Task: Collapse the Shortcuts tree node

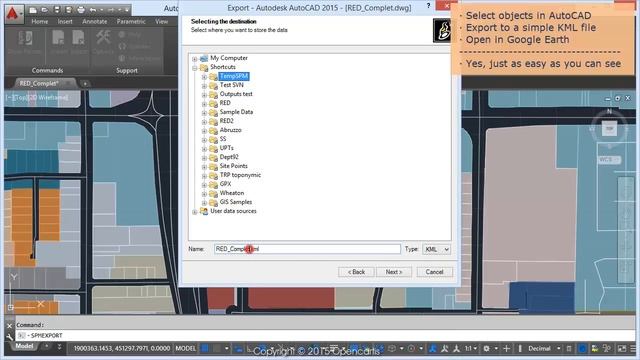Action: pos(195,68)
